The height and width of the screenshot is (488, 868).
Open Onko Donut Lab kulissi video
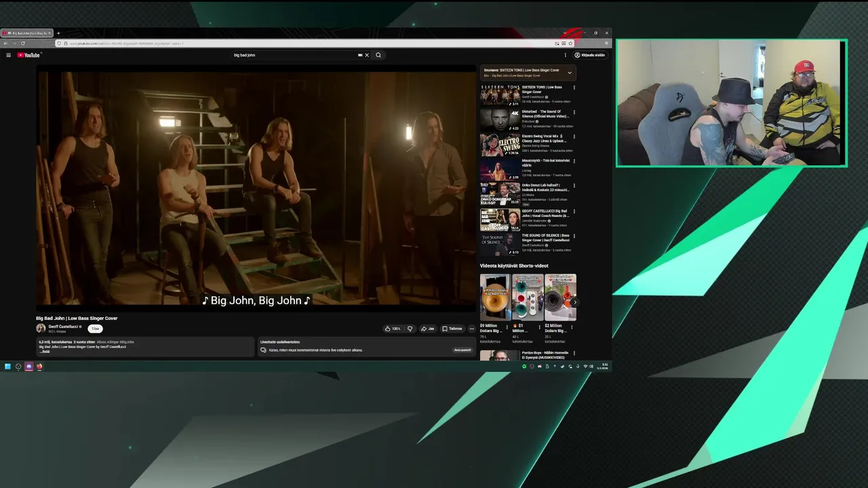pos(500,195)
